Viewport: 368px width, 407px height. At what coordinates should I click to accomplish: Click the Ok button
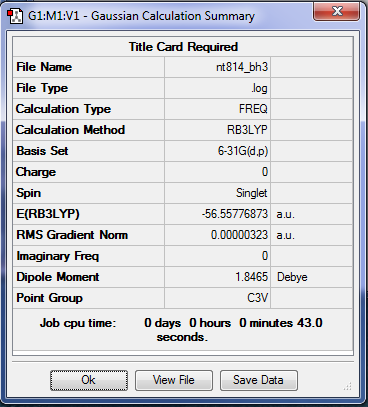point(89,380)
